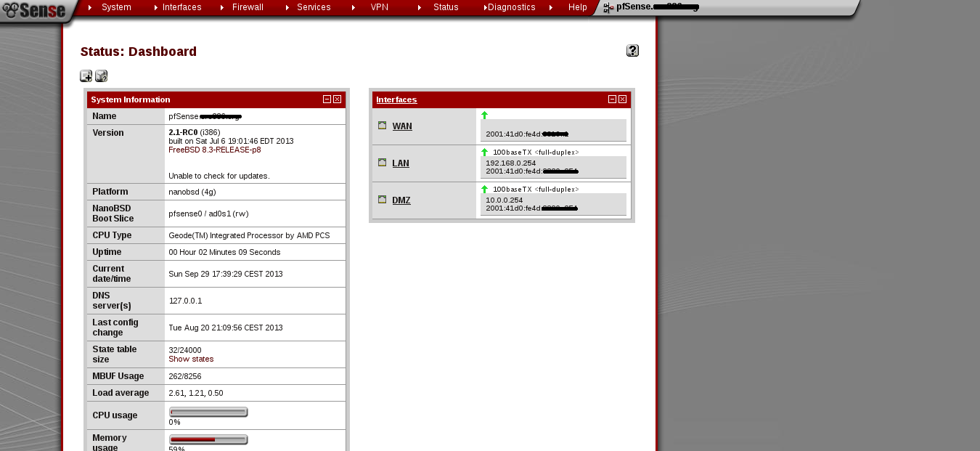The height and width of the screenshot is (451, 980).
Task: Click the platform value nanobsd (4g)
Action: pos(192,192)
